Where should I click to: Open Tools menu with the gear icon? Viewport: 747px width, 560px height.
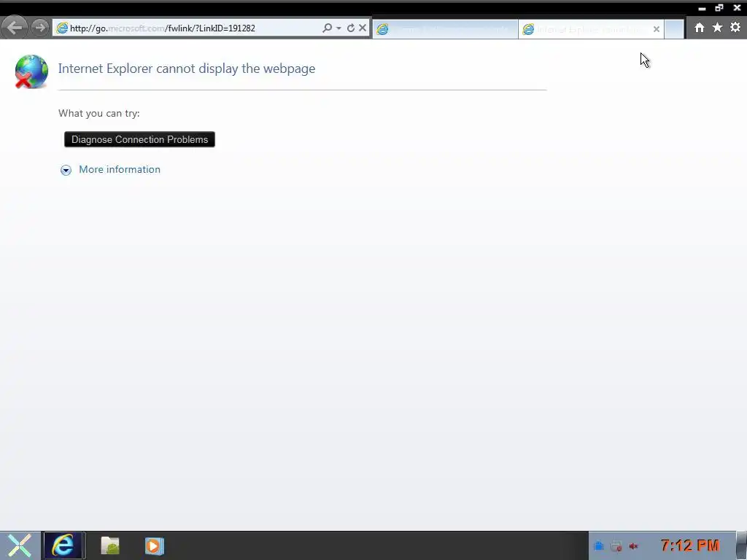click(x=735, y=28)
